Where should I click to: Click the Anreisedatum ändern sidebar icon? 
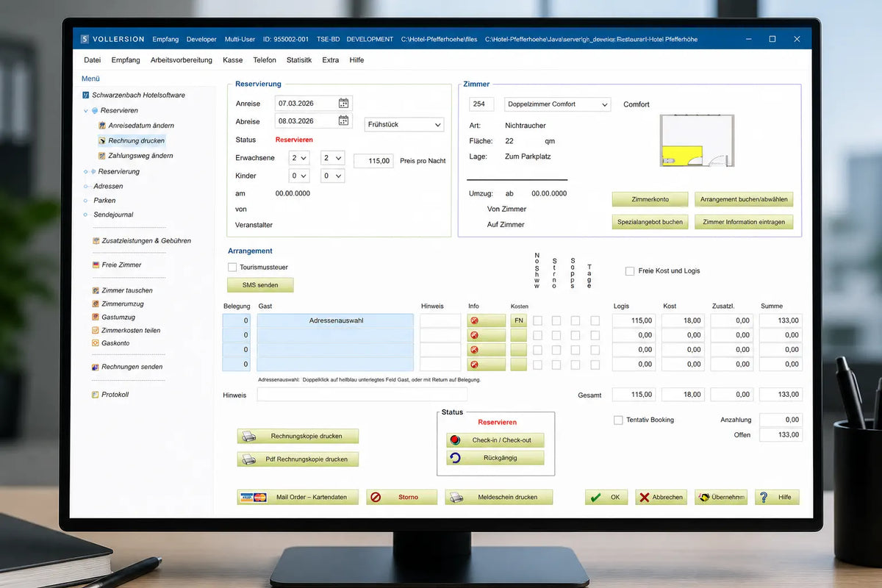[x=102, y=126]
